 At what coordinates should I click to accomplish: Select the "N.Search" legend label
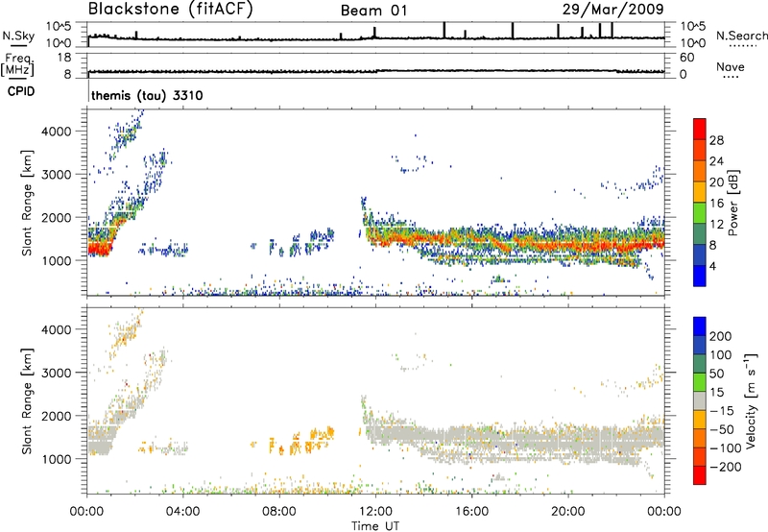(x=741, y=36)
